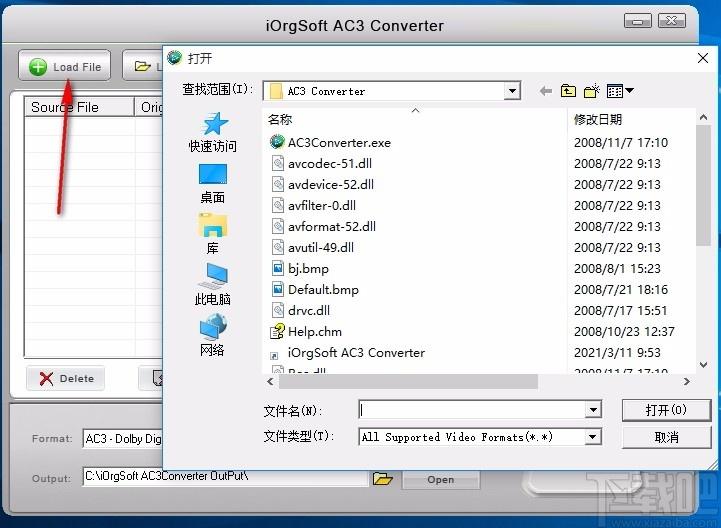Select the avcodec-51.dll file

330,164
